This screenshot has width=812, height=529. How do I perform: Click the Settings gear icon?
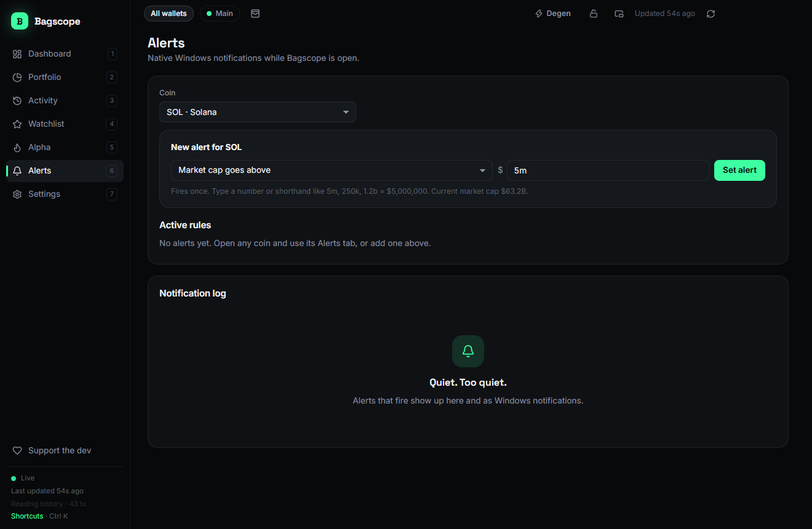[17, 194]
